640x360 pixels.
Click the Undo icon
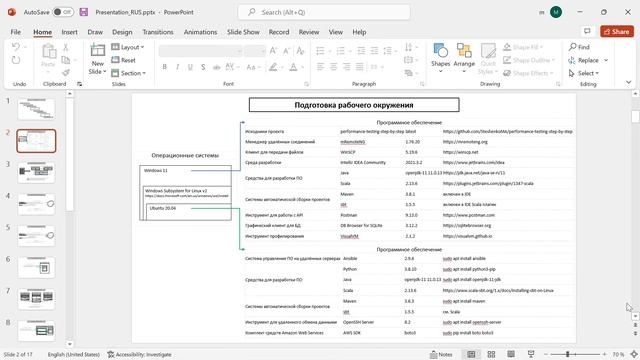click(16, 47)
